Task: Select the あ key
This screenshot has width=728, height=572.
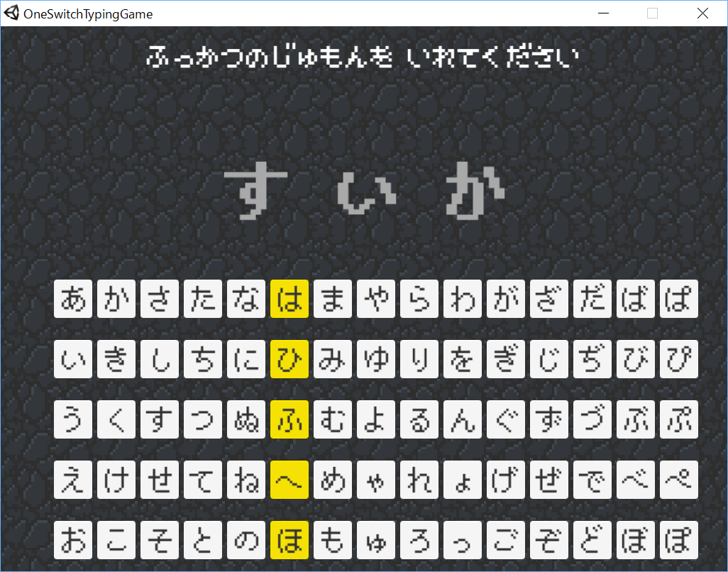Action: pyautogui.click(x=73, y=299)
